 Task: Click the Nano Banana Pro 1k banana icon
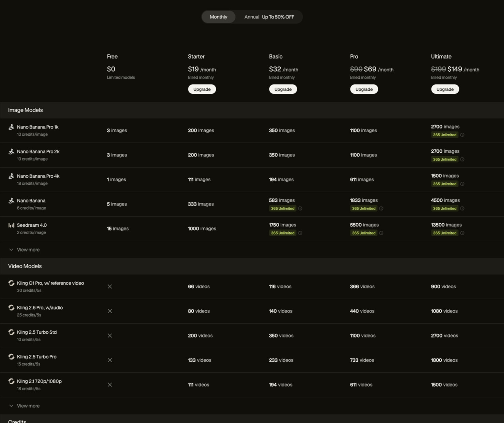point(11,127)
